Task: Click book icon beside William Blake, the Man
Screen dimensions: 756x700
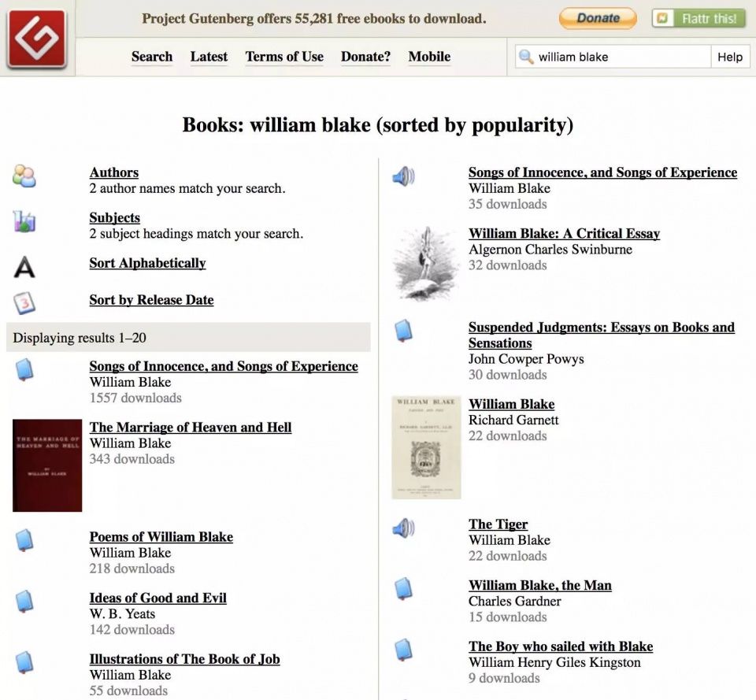Action: pyautogui.click(x=403, y=589)
